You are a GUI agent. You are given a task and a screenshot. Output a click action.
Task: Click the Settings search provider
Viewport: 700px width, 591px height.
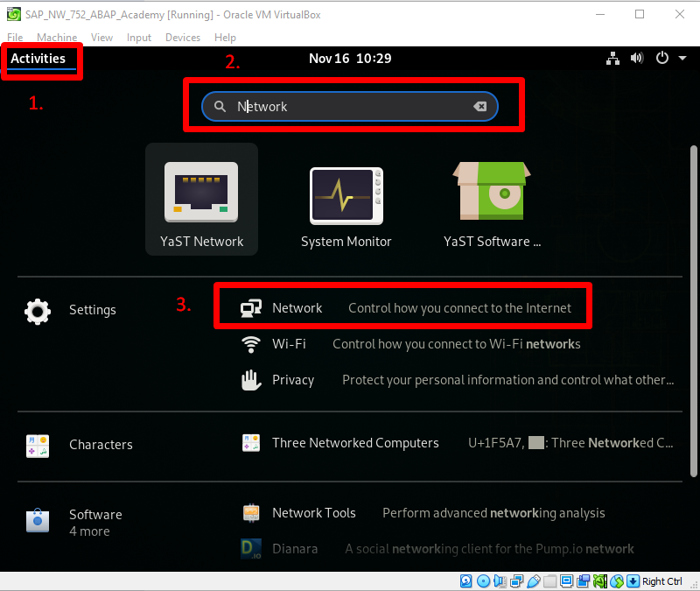point(71,311)
